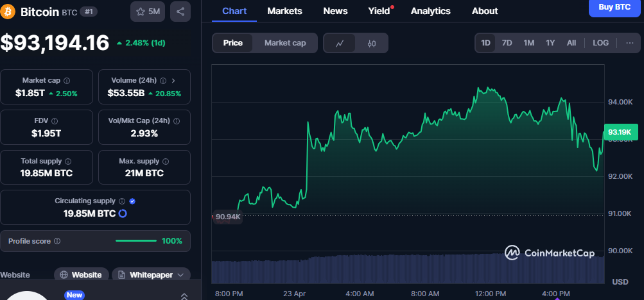This screenshot has height=300, width=644.
Task: Click the $53.55B volume value
Action: pos(126,93)
